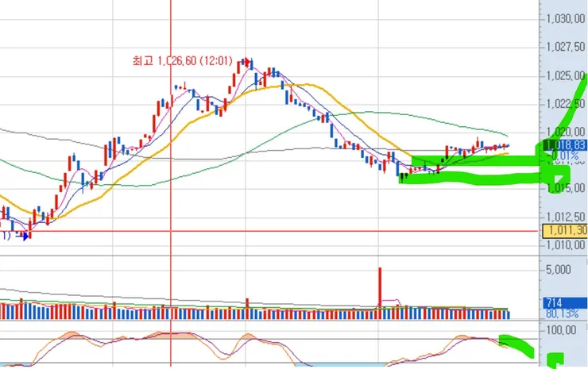Click the candle at the 1,026.60 peak
The image size is (588, 369).
tap(251, 64)
